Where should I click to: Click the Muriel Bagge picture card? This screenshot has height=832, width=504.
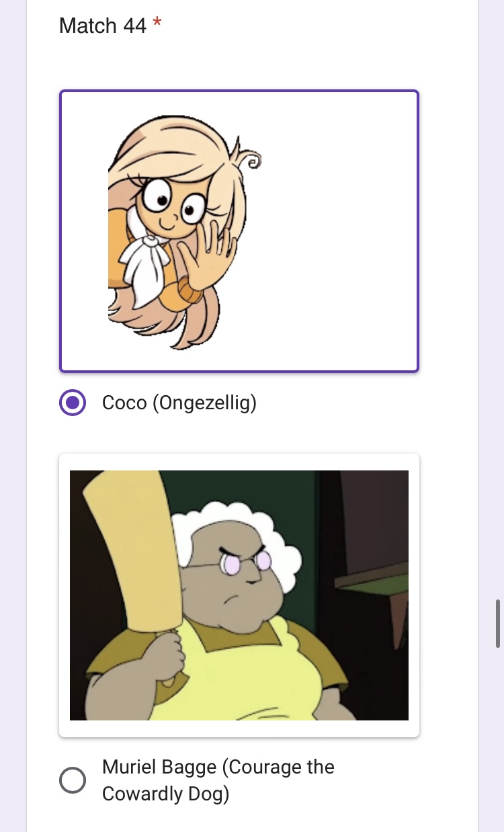click(x=239, y=595)
